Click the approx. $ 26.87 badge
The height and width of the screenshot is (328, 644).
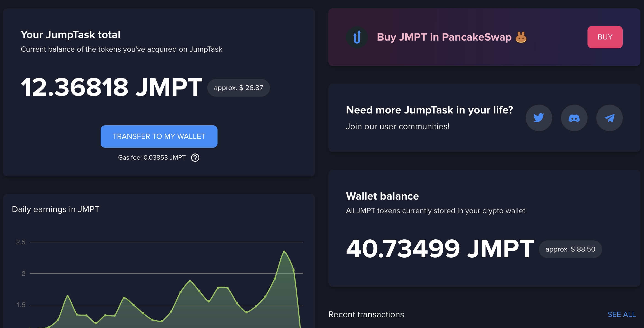click(238, 88)
